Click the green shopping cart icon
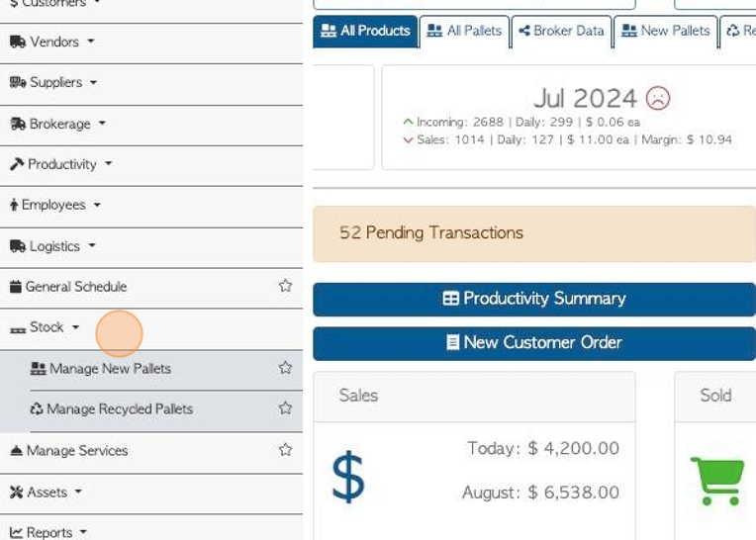Image resolution: width=756 pixels, height=540 pixels. click(717, 481)
